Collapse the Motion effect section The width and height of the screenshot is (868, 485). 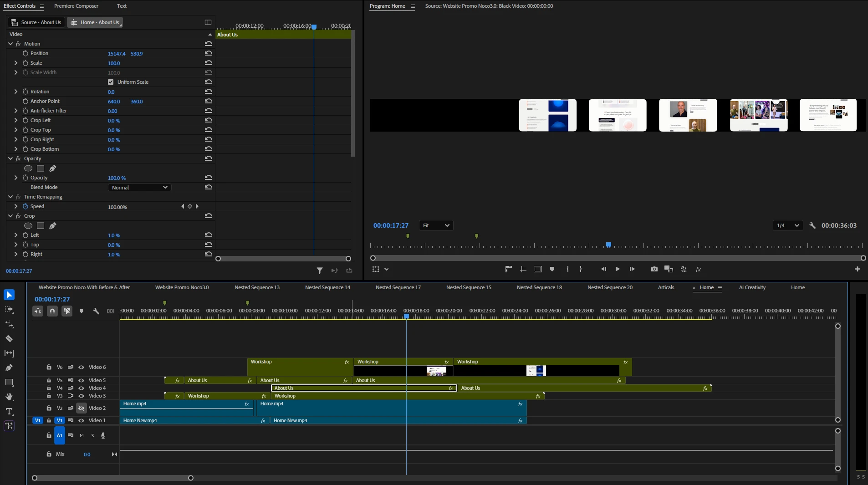tap(10, 44)
